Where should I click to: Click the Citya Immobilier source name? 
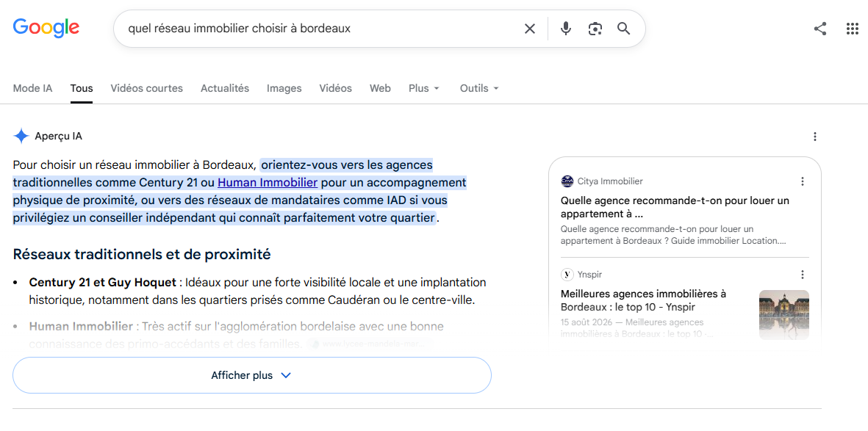[x=610, y=181]
